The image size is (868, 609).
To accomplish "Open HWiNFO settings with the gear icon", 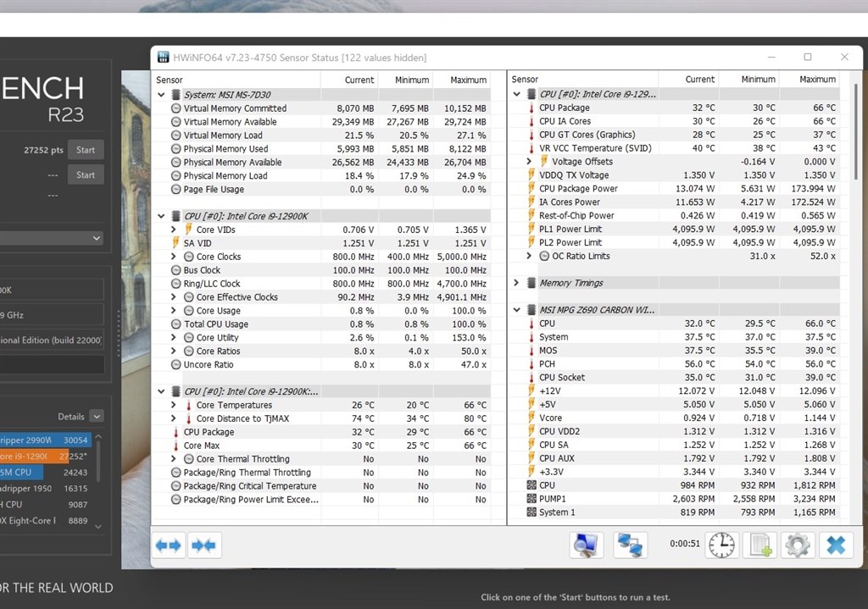I will coord(798,545).
